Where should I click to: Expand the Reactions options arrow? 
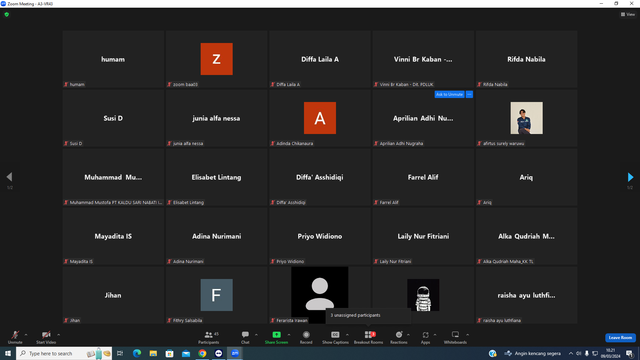click(x=408, y=335)
